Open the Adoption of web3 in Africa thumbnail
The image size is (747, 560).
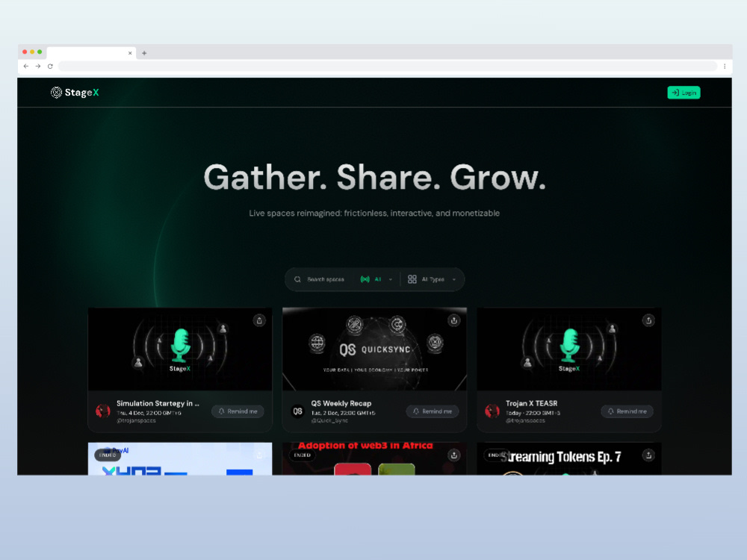[x=374, y=458]
